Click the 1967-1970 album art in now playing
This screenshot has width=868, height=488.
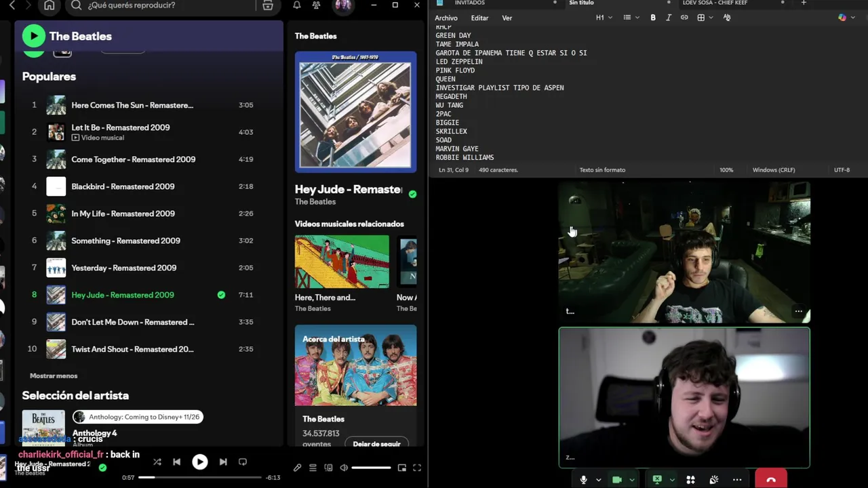tap(355, 111)
